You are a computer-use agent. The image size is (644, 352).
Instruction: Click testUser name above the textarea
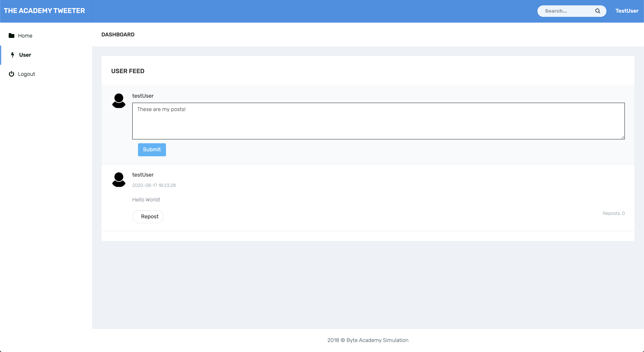click(x=143, y=96)
